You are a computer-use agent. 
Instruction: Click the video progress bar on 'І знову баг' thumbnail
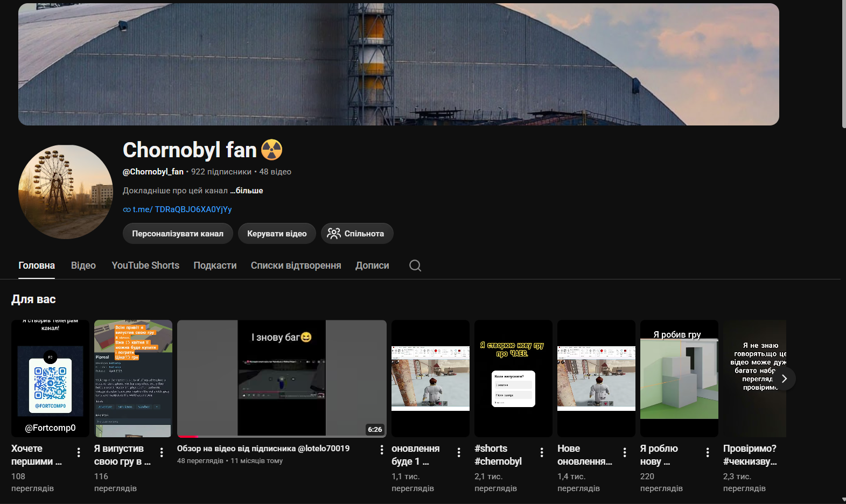[x=282, y=436]
